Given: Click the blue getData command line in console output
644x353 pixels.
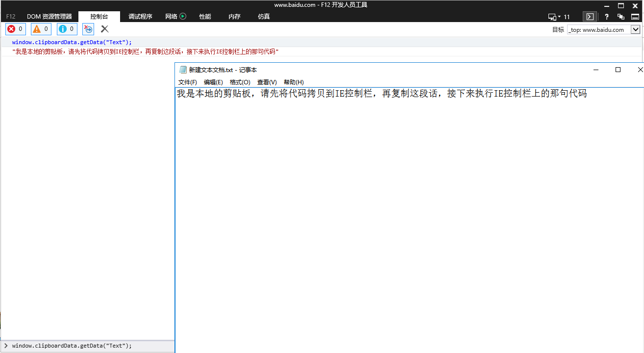Looking at the screenshot, I should 72,42.
